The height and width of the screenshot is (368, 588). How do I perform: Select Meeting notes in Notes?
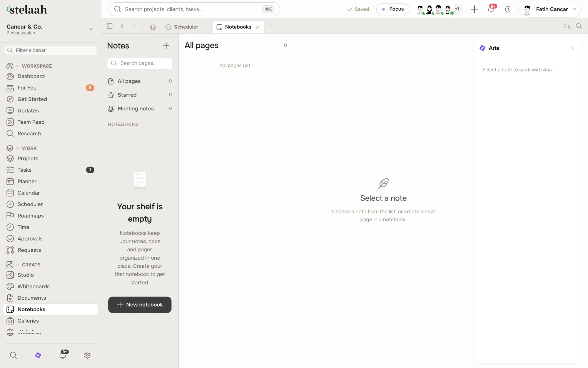[140, 109]
